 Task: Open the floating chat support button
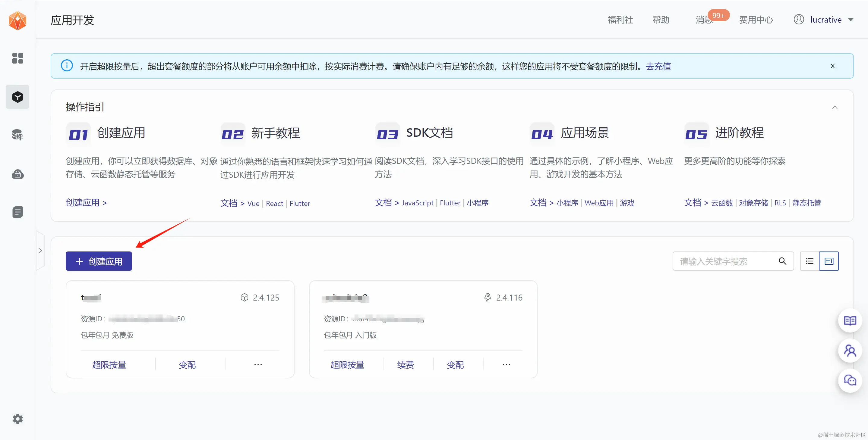pyautogui.click(x=850, y=380)
